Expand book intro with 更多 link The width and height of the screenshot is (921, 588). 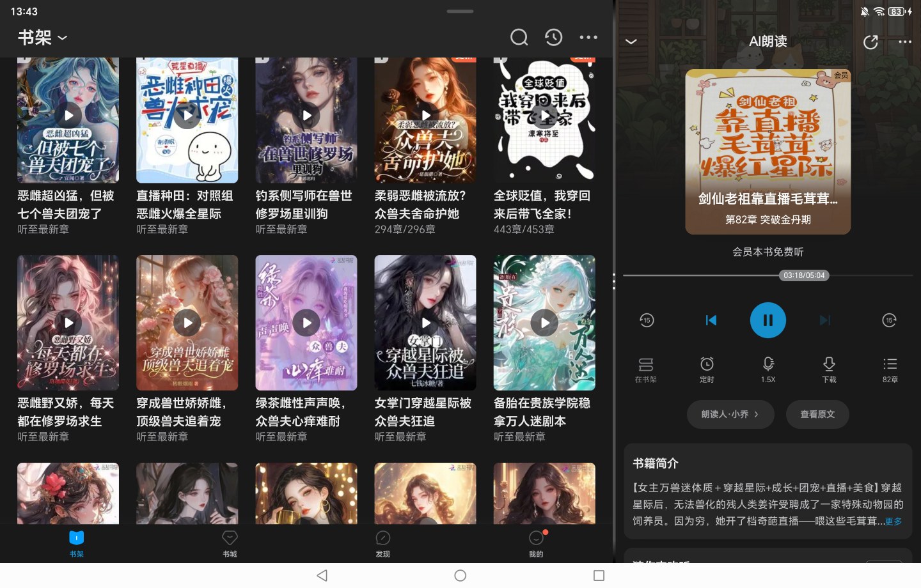[893, 522]
